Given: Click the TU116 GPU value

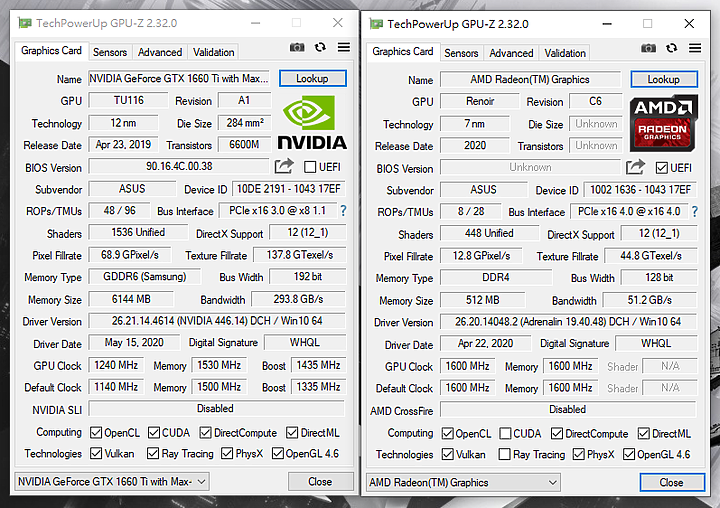Looking at the screenshot, I should 129,100.
